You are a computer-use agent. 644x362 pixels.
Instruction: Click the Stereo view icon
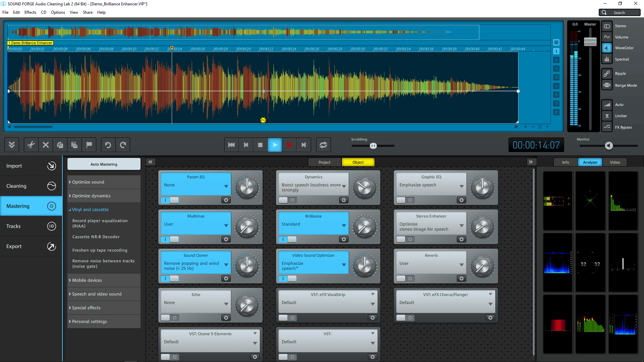tap(607, 26)
